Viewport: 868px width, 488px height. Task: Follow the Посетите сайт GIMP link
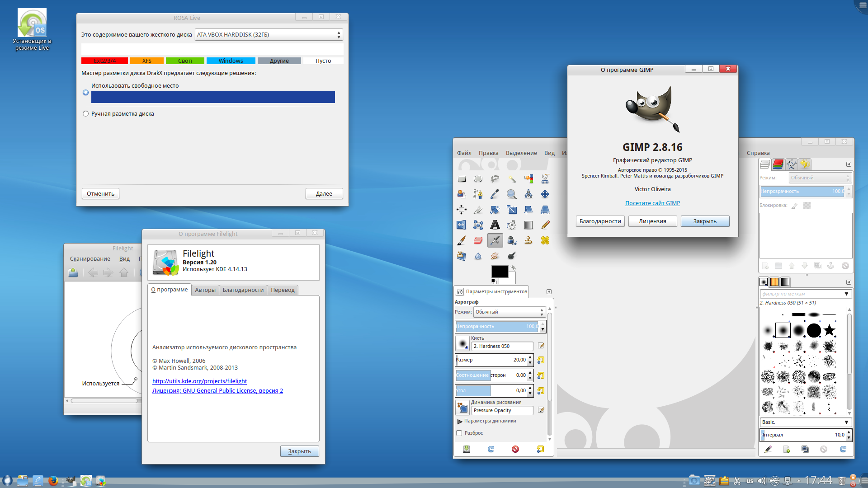point(652,203)
